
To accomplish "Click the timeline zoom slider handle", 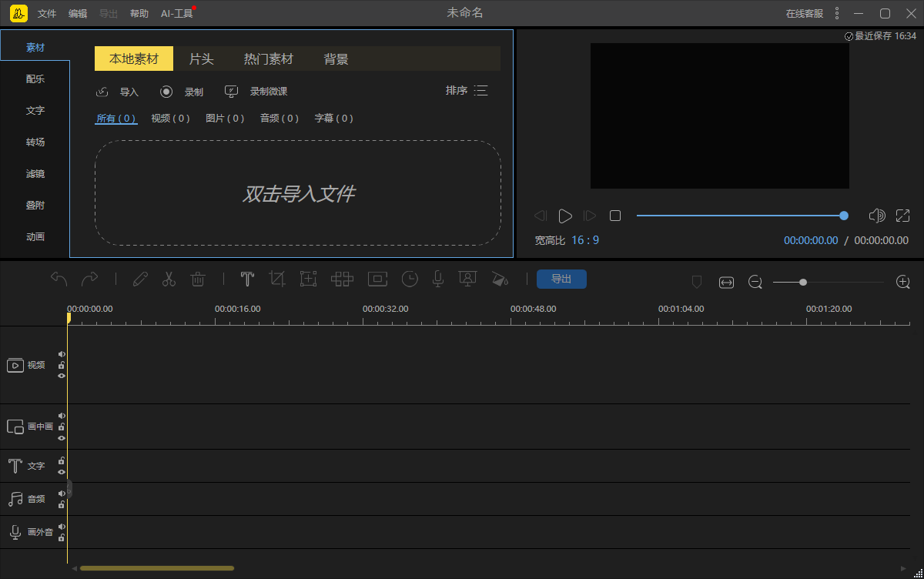I will pos(803,283).
